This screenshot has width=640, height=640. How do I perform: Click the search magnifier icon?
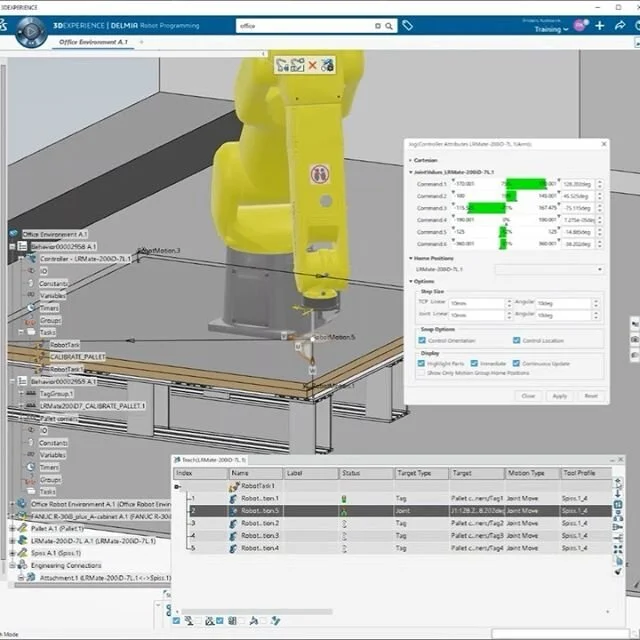coord(389,26)
